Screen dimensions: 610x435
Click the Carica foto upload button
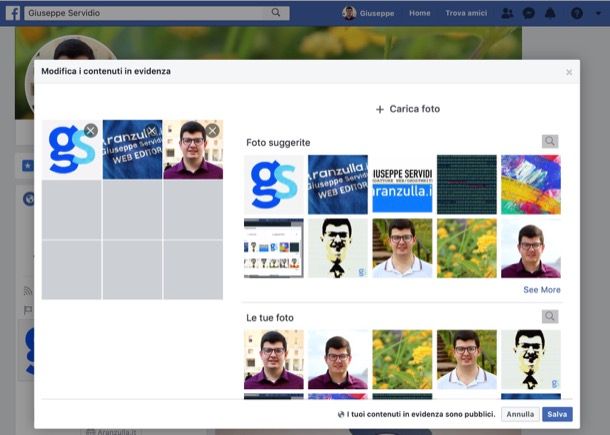pos(408,109)
